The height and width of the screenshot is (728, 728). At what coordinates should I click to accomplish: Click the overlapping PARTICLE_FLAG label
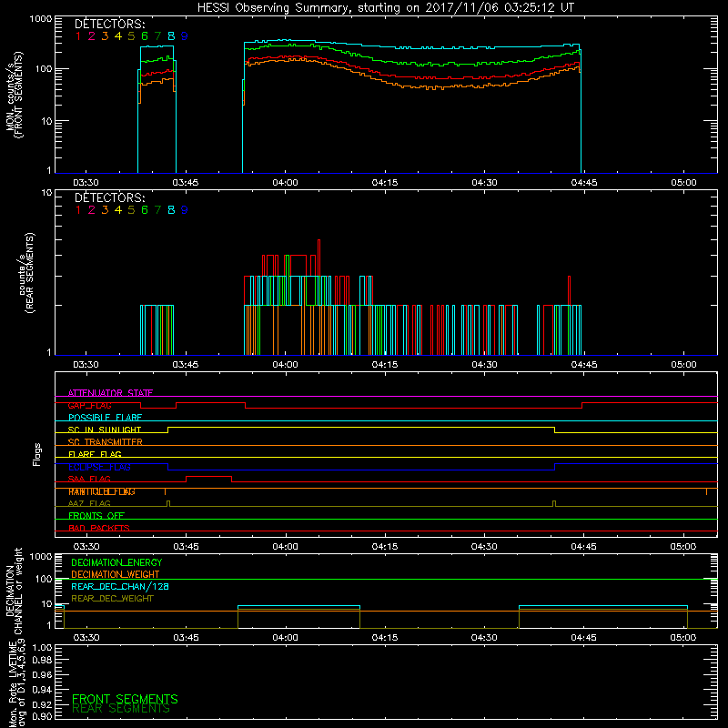coord(102,491)
